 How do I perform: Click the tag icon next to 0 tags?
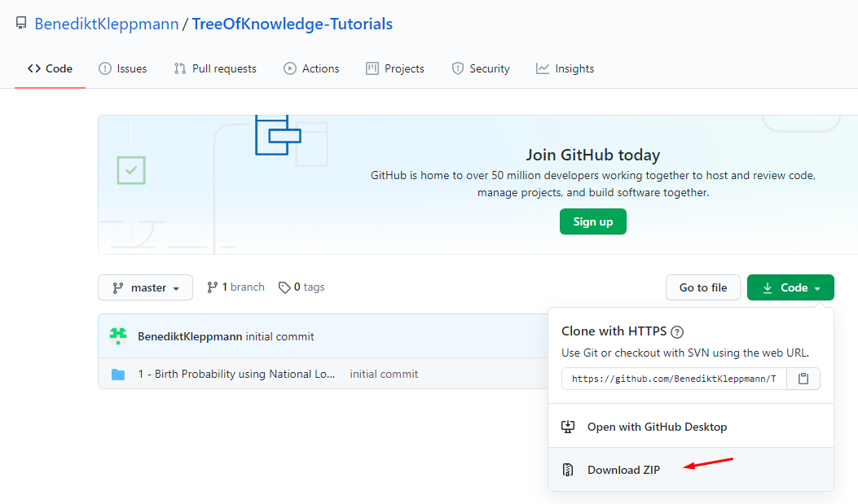(x=284, y=287)
